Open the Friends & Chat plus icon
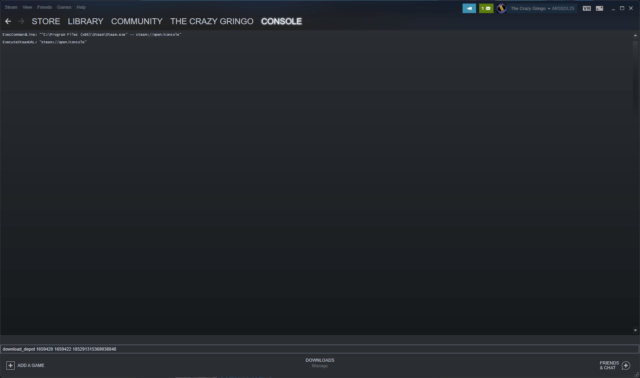640x378 pixels. 626,365
